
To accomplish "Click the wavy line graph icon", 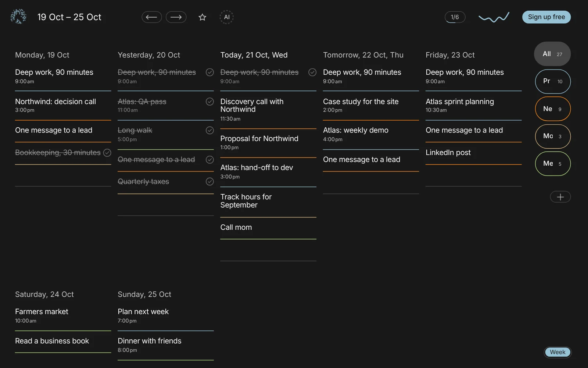I will (494, 17).
